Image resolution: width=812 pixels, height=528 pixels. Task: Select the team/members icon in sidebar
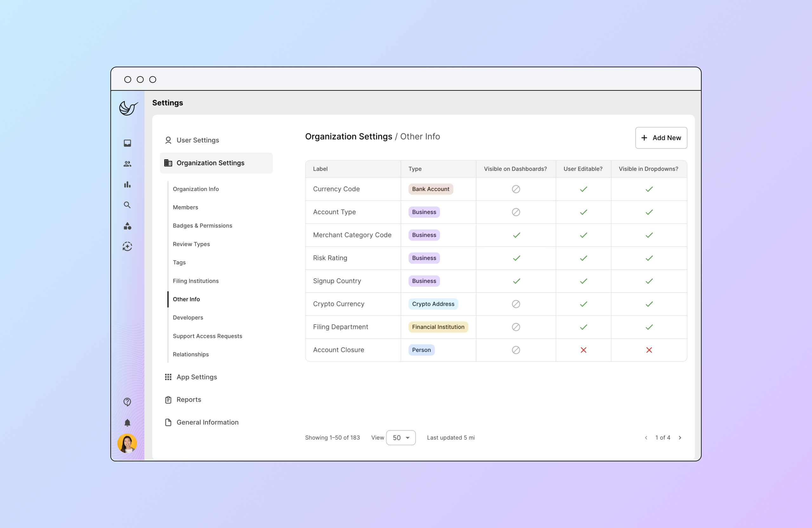pyautogui.click(x=127, y=163)
